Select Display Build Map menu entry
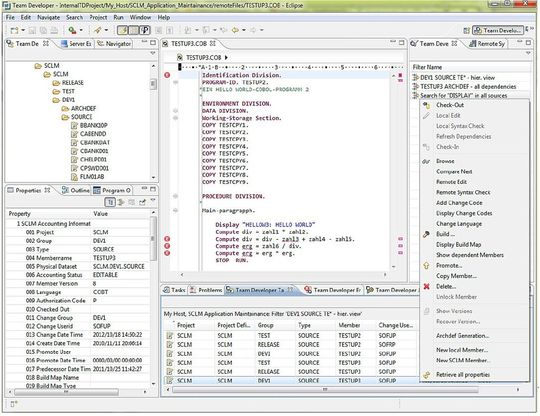540x416 pixels. [458, 245]
